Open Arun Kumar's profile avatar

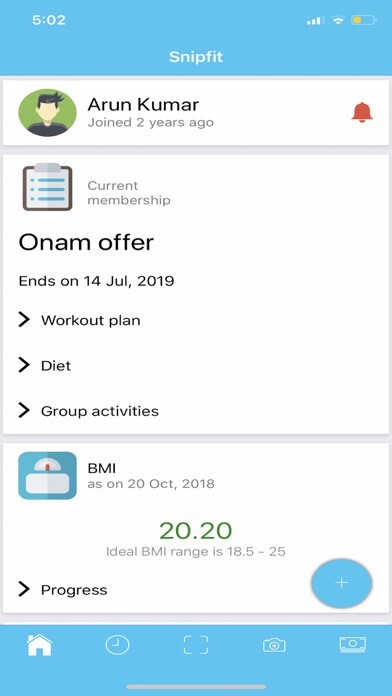tap(47, 113)
